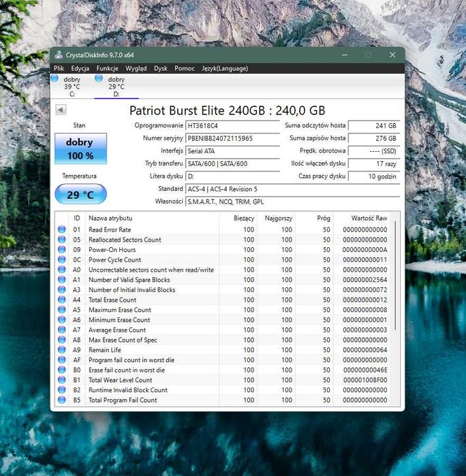Image resolution: width=466 pixels, height=476 pixels.
Task: Open the Wygląd menu
Action: point(136,68)
